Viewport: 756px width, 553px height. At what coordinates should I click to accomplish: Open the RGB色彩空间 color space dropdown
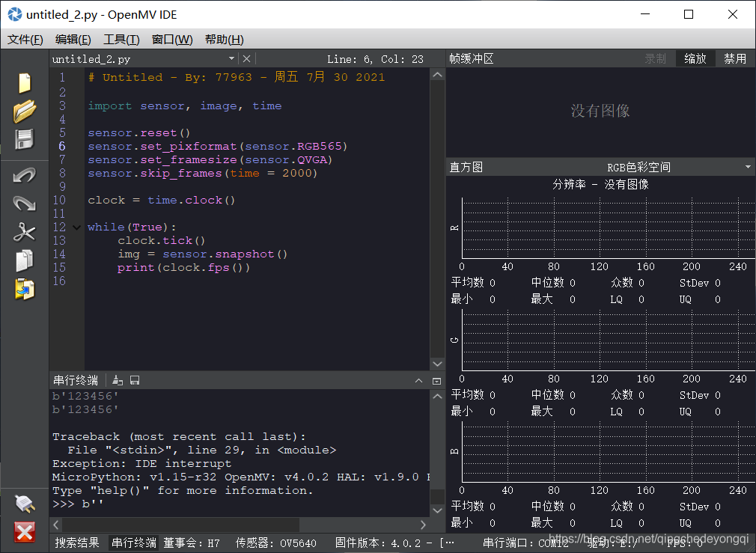point(638,168)
